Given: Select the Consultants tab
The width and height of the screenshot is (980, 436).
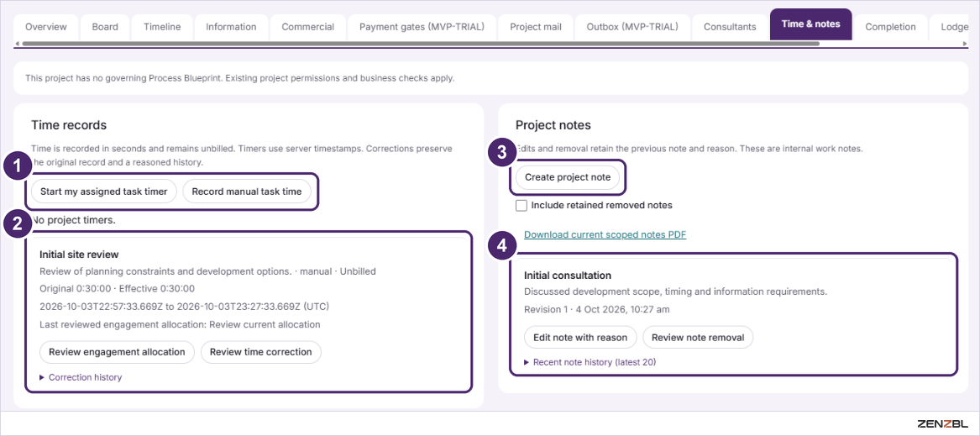Looking at the screenshot, I should pos(730,27).
